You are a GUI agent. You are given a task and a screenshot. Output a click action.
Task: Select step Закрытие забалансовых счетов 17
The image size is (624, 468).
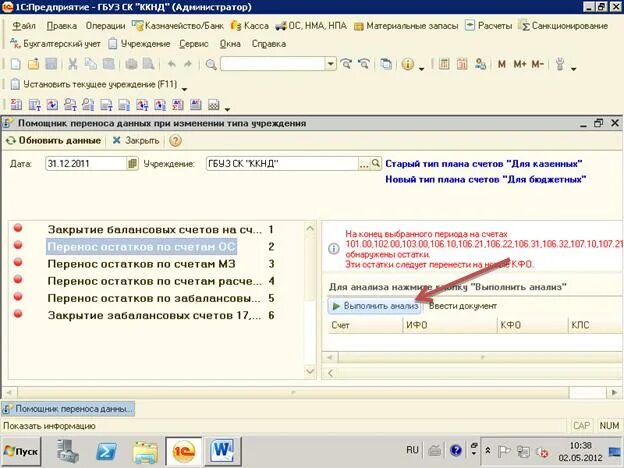154,316
